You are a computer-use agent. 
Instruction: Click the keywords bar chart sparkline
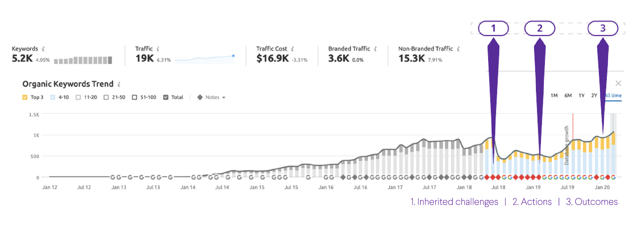coord(83,60)
